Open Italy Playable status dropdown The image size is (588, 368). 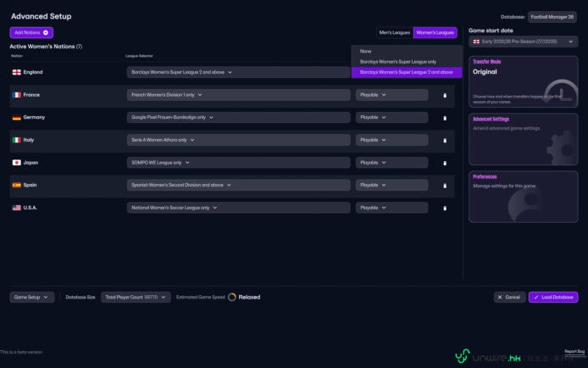(x=392, y=140)
